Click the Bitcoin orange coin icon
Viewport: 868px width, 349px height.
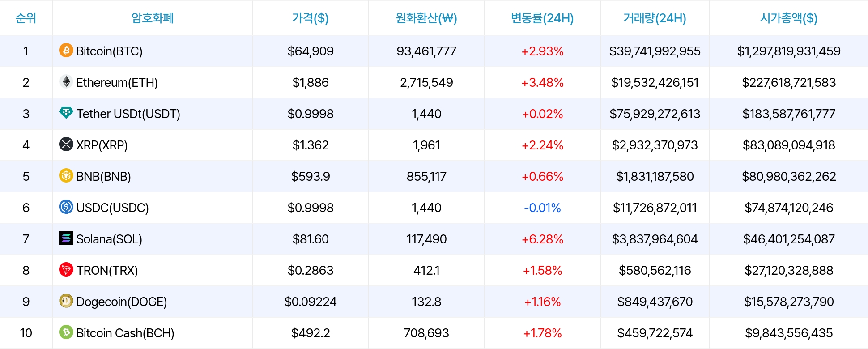66,50
